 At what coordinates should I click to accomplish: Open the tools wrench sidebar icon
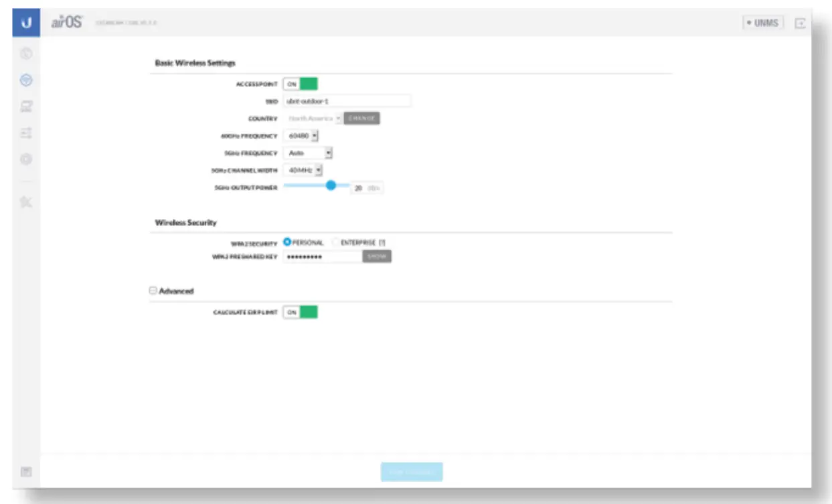tap(26, 201)
